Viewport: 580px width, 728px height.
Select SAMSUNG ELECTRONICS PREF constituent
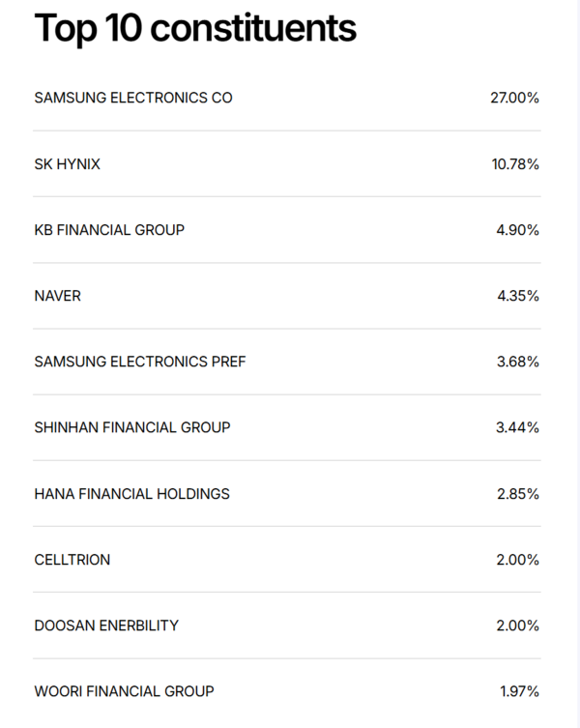click(139, 362)
